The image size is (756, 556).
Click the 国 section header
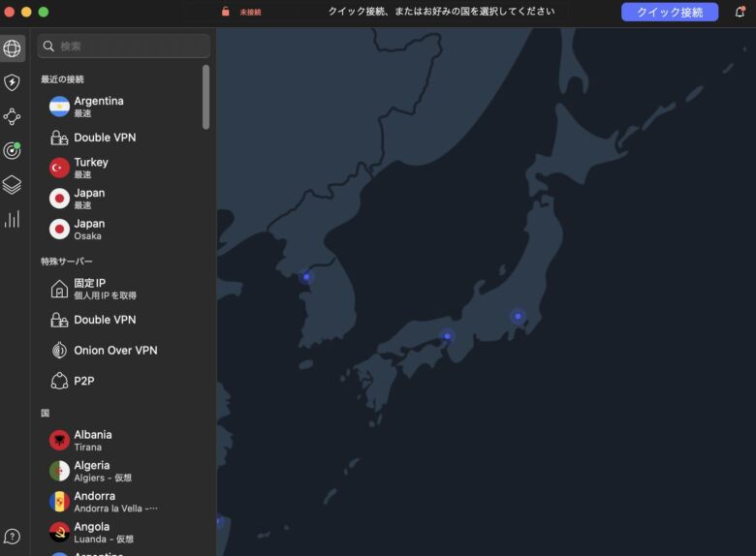click(x=45, y=413)
